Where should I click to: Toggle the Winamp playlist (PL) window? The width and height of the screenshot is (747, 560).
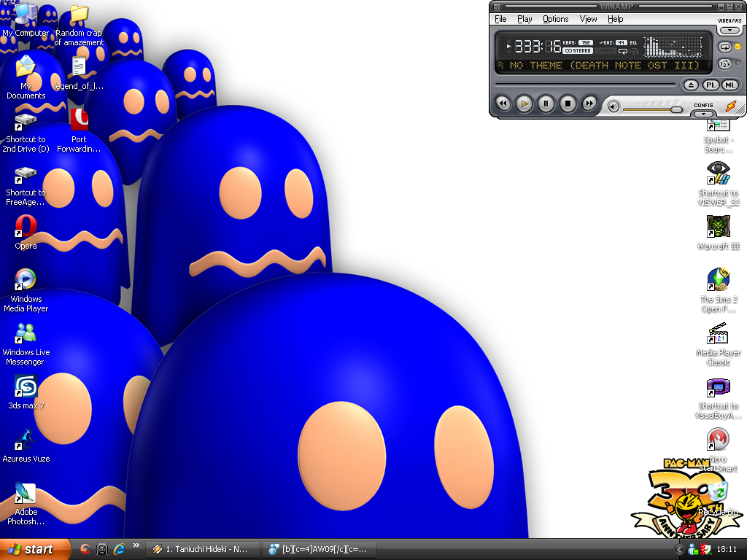click(x=711, y=85)
